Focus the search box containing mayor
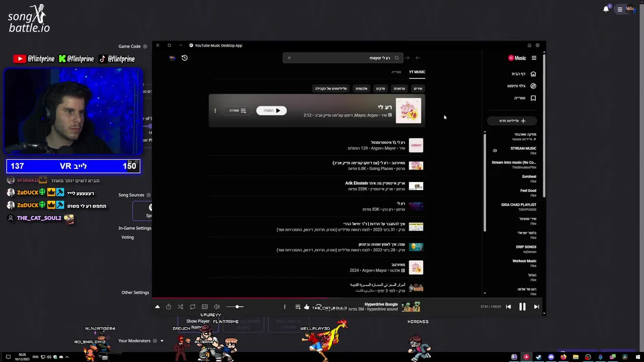 click(x=342, y=58)
